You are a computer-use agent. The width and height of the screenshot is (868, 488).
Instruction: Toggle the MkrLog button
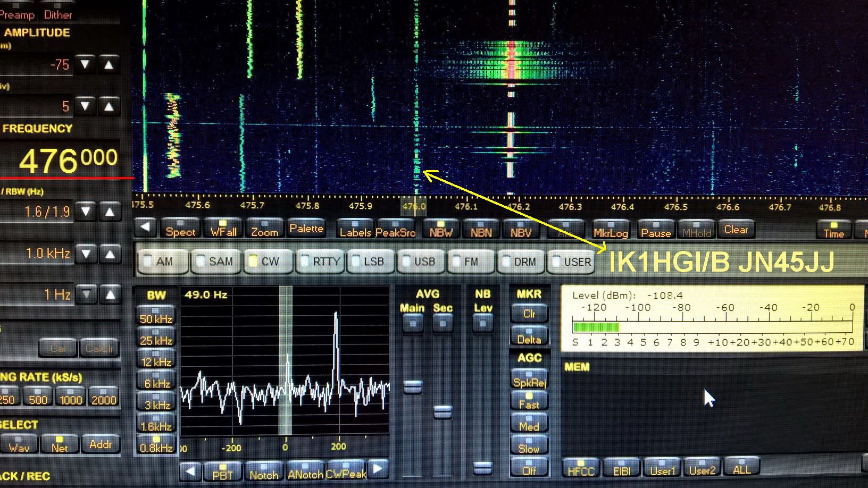(611, 230)
